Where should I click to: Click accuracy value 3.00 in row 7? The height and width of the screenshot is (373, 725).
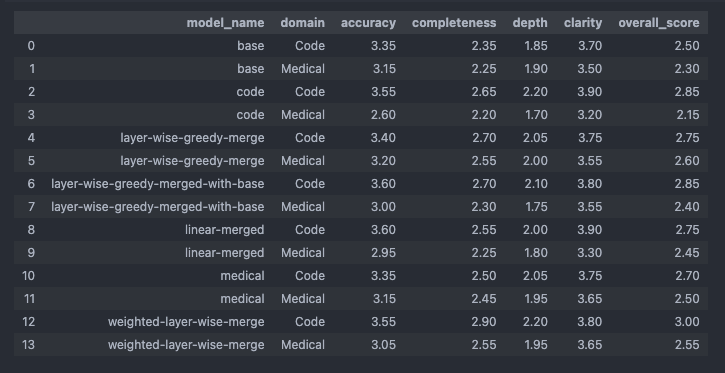(383, 207)
